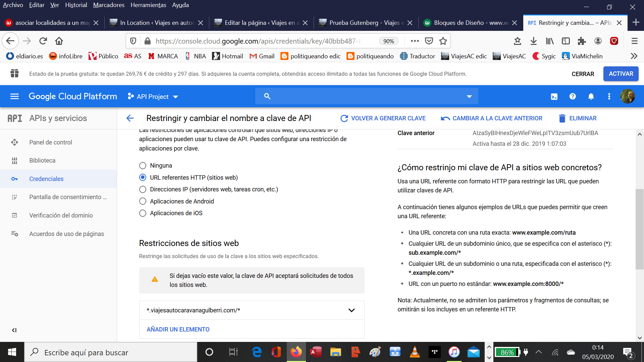Open the Archivo menu

click(x=13, y=5)
